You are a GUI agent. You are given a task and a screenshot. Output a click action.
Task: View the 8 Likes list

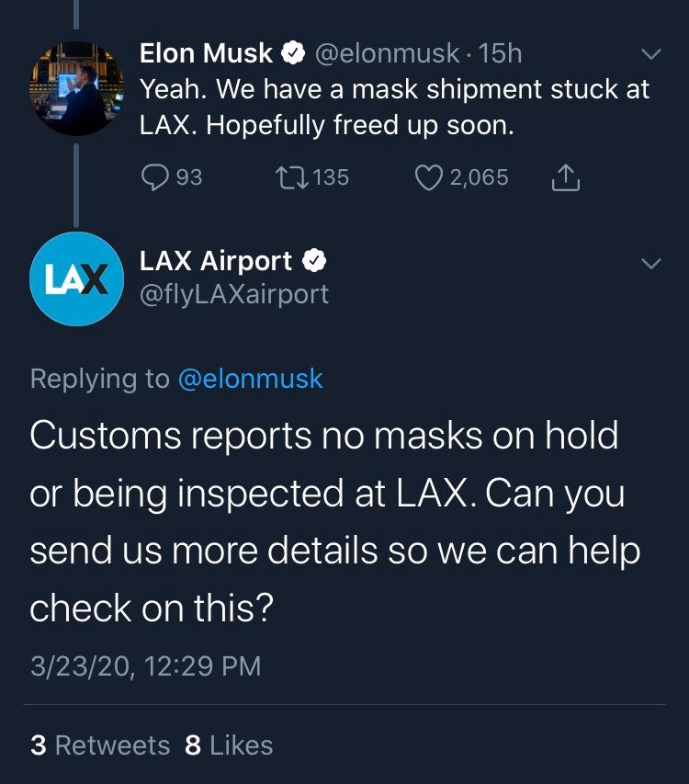coord(229,744)
